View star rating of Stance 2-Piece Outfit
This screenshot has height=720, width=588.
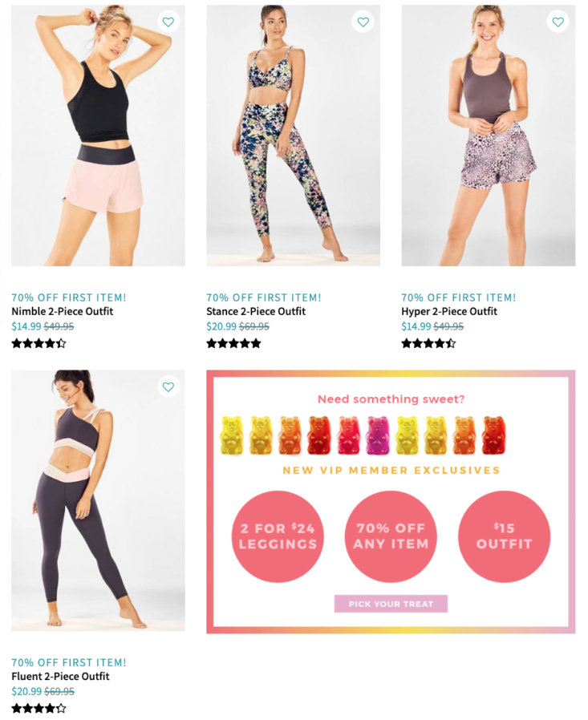[x=233, y=343]
